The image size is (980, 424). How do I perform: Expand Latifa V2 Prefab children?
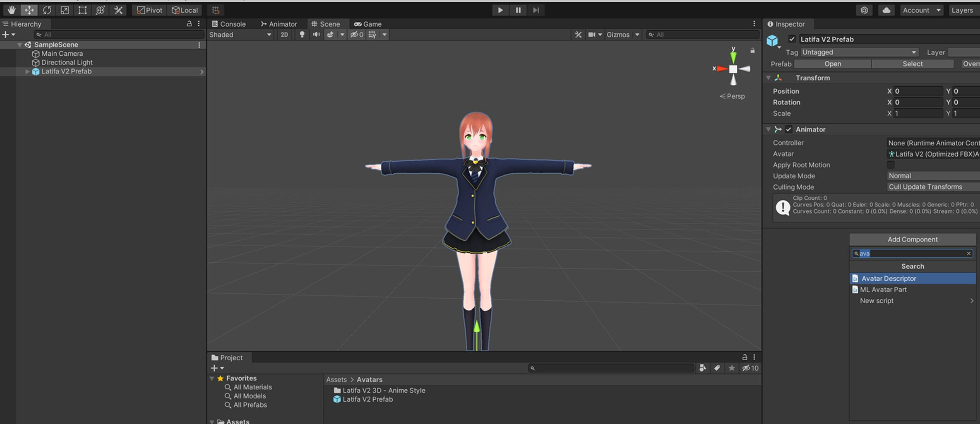click(x=27, y=71)
